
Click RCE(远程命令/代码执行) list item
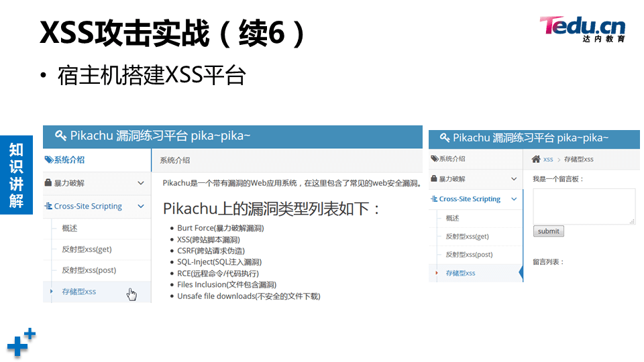[x=218, y=274]
